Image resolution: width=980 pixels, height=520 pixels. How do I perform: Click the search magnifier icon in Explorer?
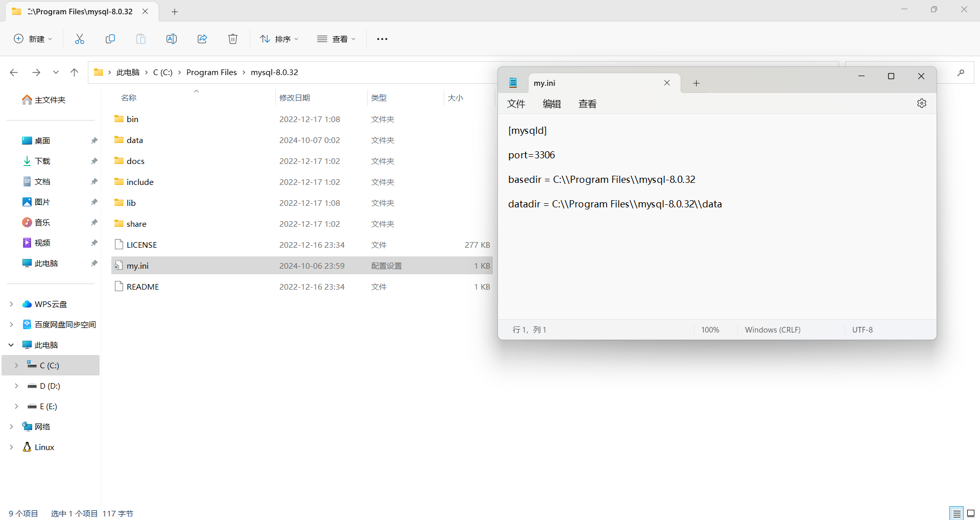click(960, 72)
